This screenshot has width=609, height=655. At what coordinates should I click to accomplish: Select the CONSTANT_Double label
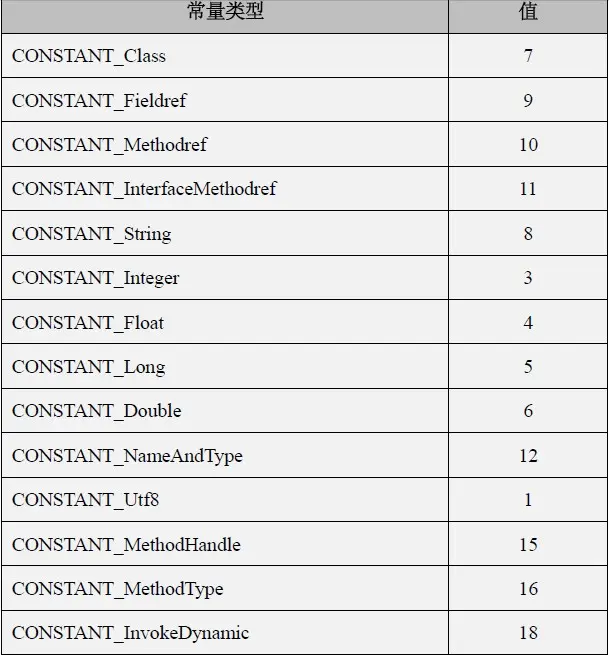click(x=97, y=411)
